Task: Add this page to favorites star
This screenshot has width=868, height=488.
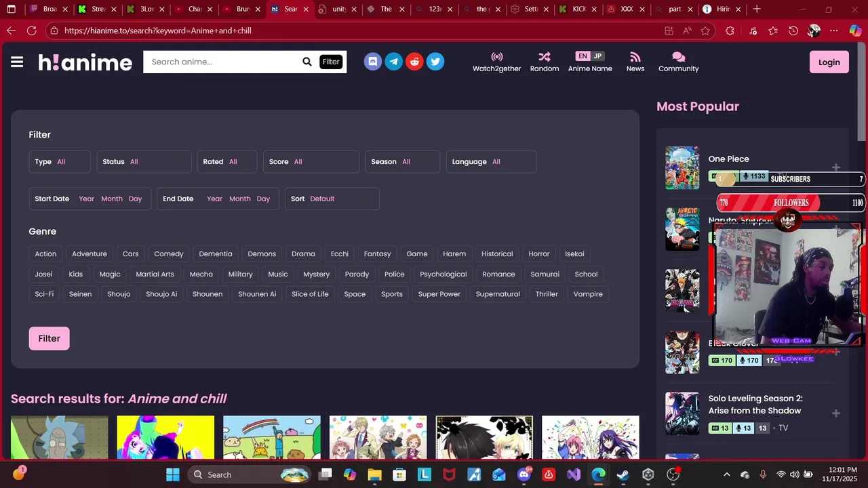Action: pyautogui.click(x=705, y=30)
